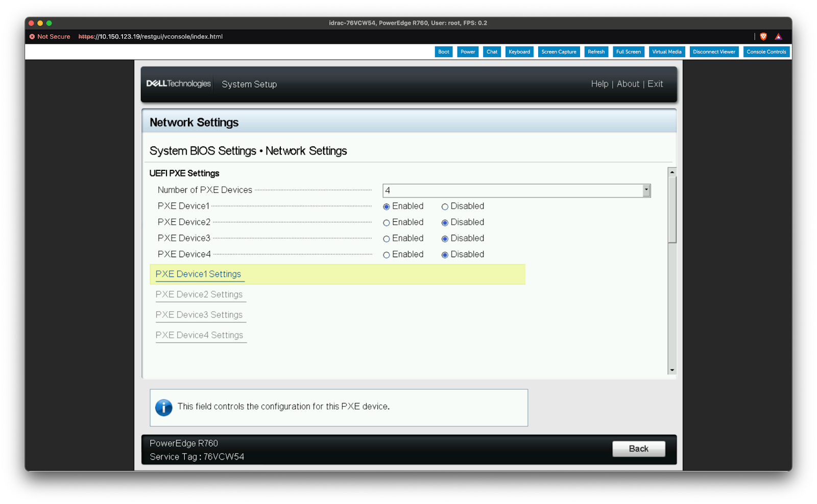
Task: Click the scrollbar down arrow
Action: 672,370
